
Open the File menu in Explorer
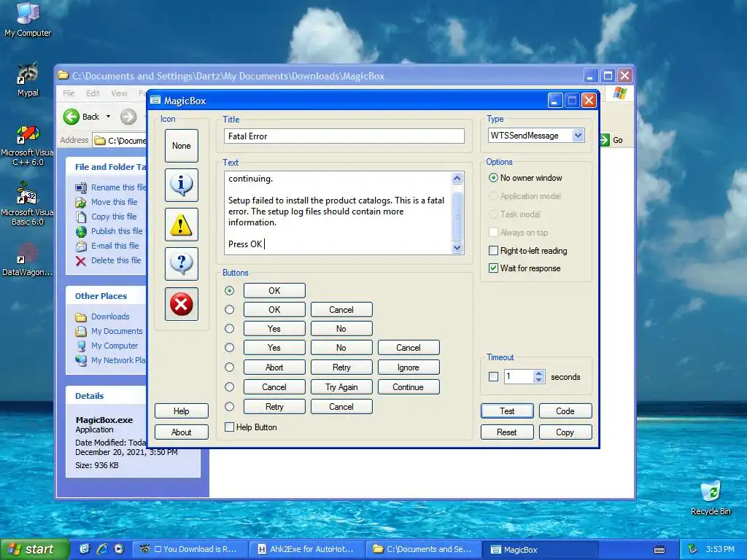pos(69,93)
